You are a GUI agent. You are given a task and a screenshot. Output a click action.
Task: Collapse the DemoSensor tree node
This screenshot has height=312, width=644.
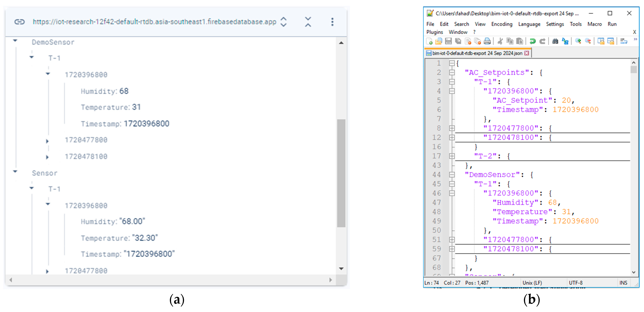pyautogui.click(x=15, y=41)
